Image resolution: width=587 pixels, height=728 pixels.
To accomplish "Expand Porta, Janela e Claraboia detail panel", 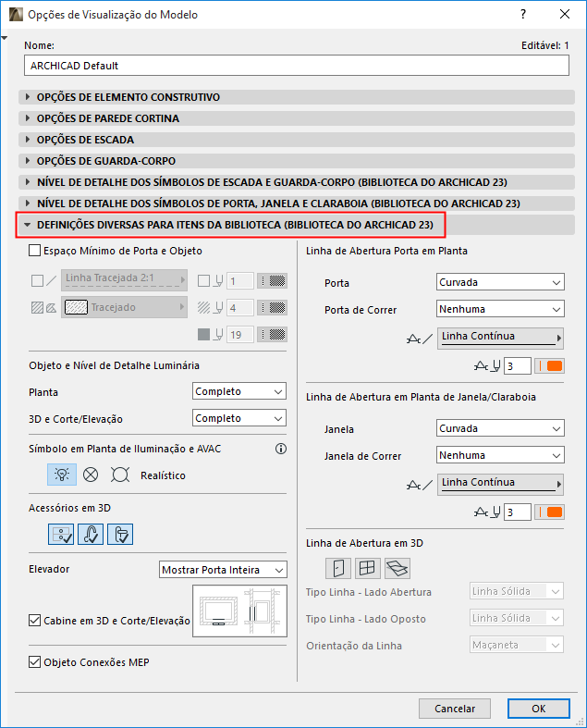I will [297, 204].
